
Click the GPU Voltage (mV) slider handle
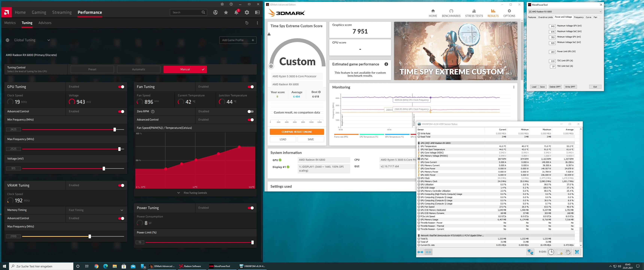pyautogui.click(x=104, y=169)
